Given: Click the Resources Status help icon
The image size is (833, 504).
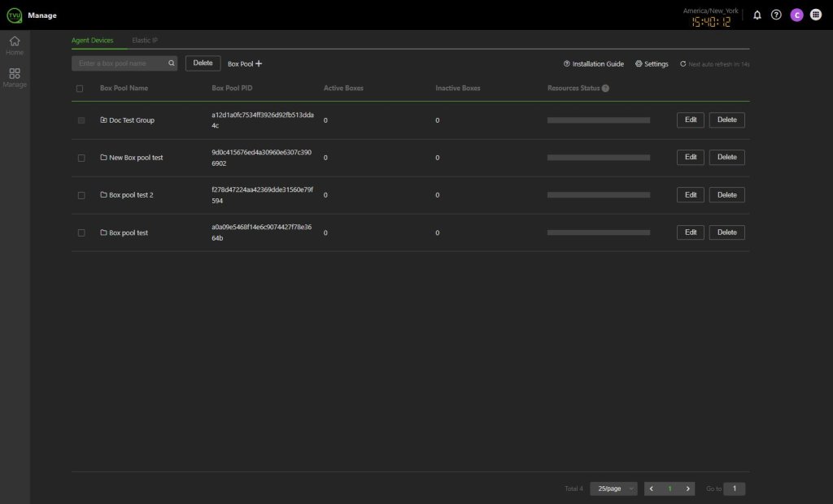Looking at the screenshot, I should (605, 88).
